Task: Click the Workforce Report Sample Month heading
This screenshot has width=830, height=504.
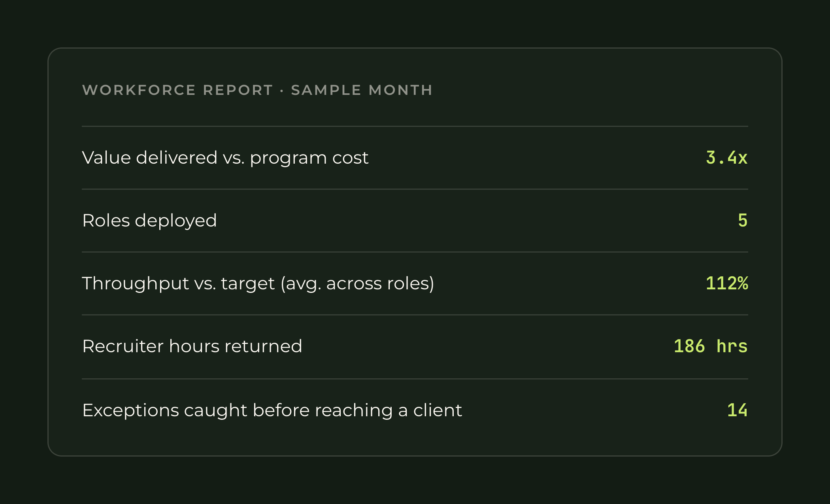Action: pos(257,90)
